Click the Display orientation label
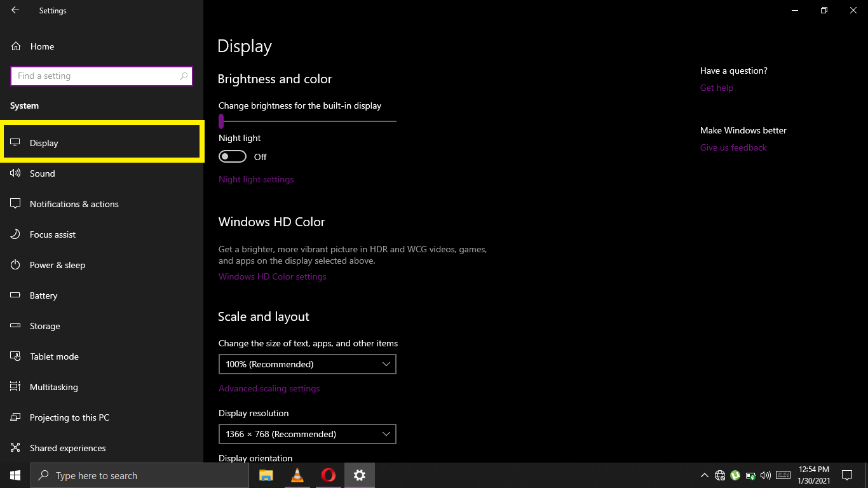 [x=255, y=458]
